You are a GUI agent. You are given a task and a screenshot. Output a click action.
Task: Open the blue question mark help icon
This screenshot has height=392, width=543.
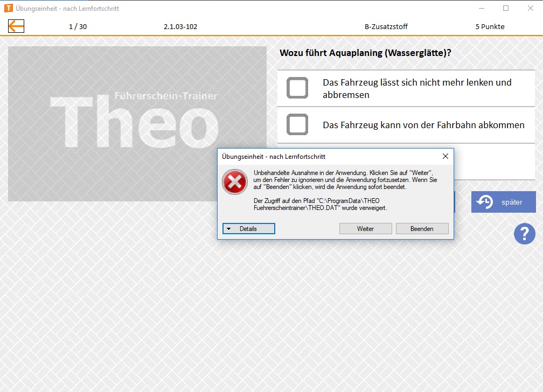click(525, 234)
